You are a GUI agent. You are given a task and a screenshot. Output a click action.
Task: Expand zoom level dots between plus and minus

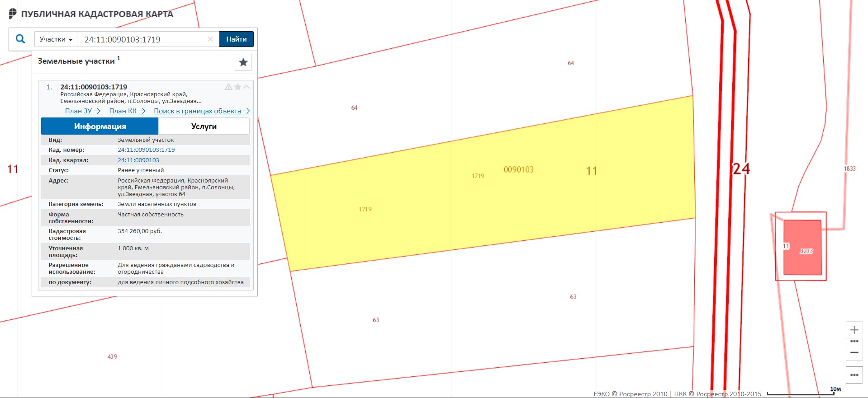[x=854, y=341]
